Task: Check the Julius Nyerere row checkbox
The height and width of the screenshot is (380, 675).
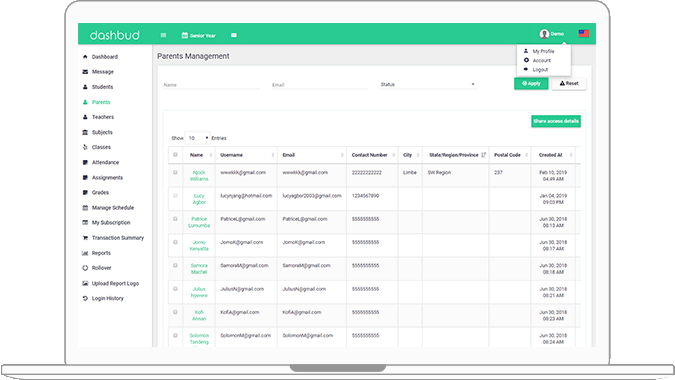Action: 175,289
